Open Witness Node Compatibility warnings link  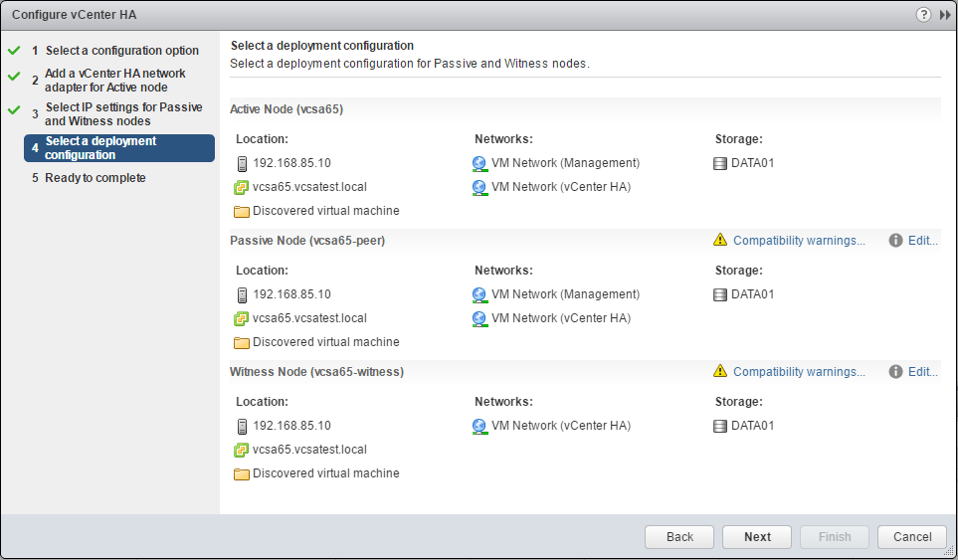click(799, 372)
